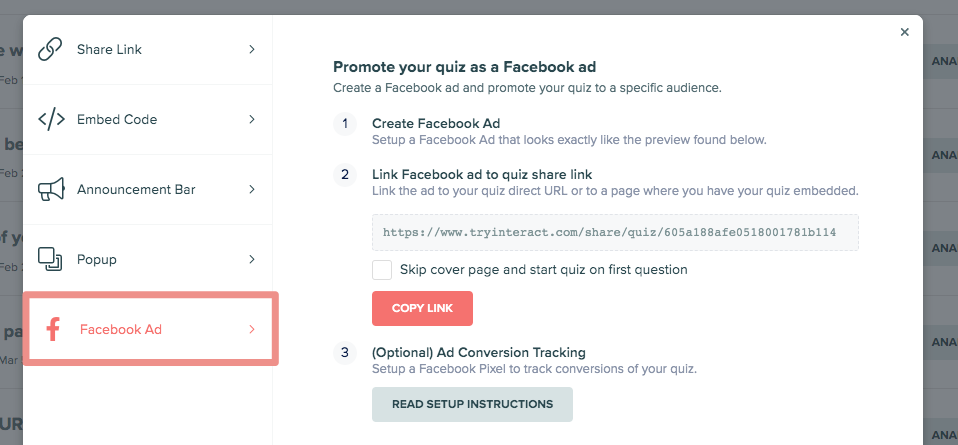This screenshot has height=445, width=958.
Task: Click the megaphone icon for Announcement Bar
Action: (51, 189)
